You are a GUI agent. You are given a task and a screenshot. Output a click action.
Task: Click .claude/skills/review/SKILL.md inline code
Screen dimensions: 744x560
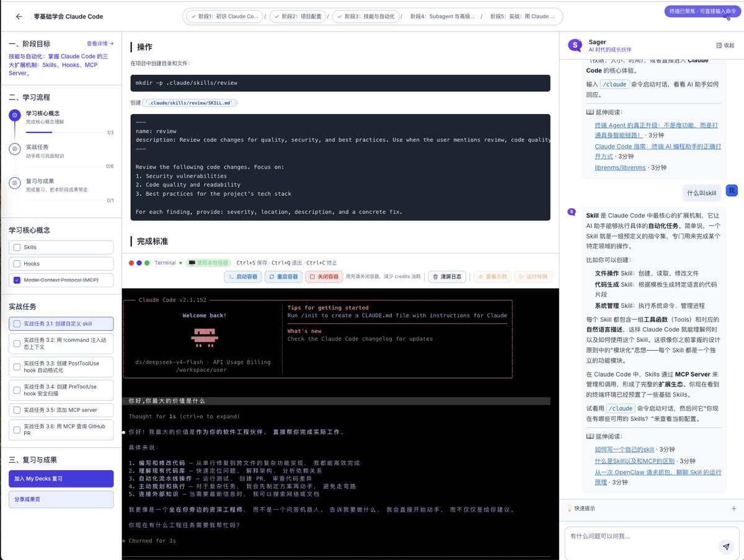coord(189,103)
